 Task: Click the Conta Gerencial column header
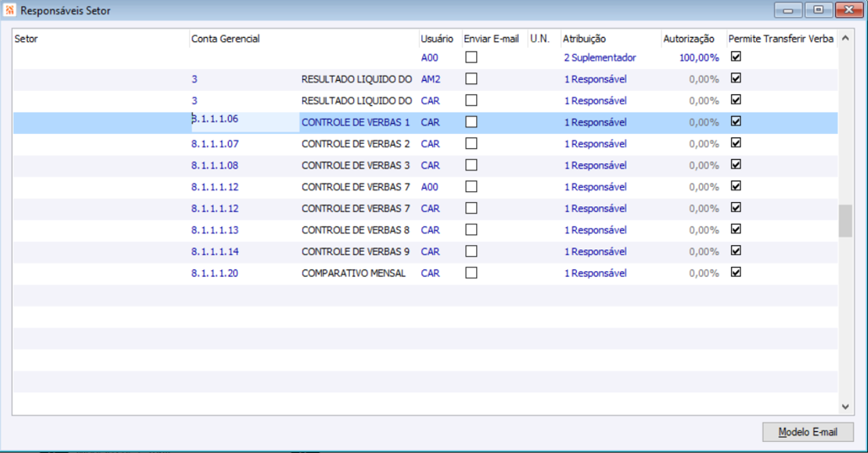point(304,39)
